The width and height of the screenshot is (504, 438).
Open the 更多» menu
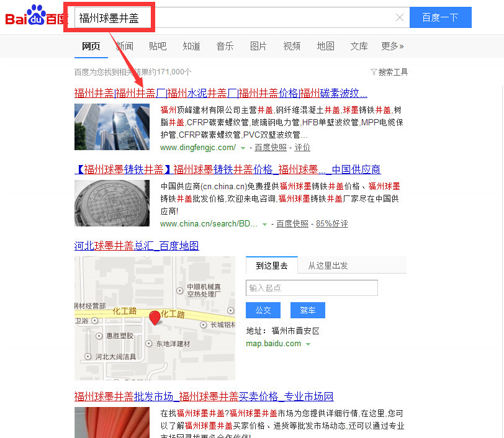(x=392, y=47)
